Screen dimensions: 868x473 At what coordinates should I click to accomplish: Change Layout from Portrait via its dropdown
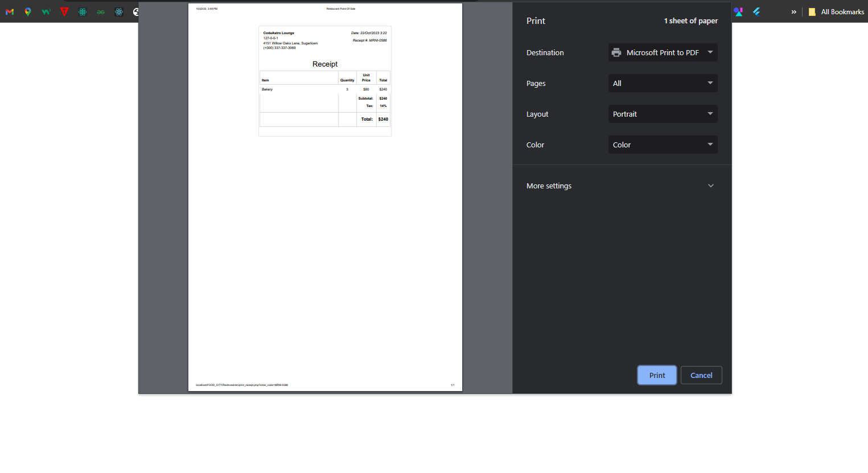(663, 114)
